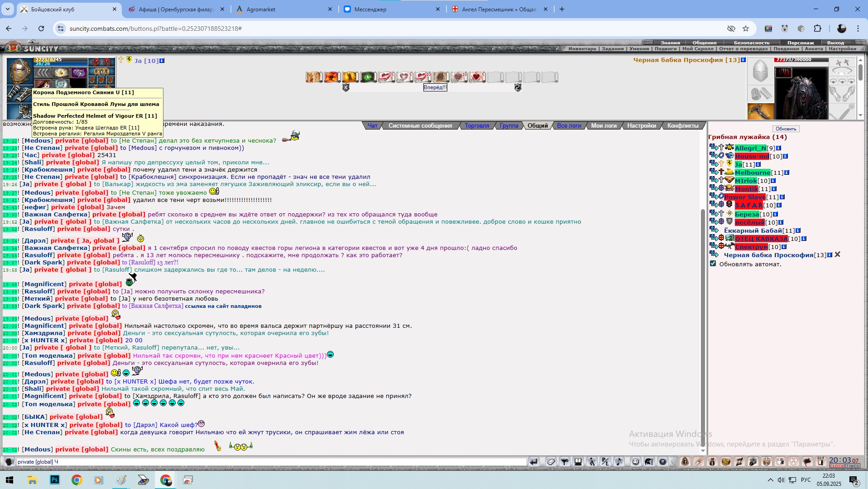Open the Мой Скролл link
Viewport: 868px width, 489px height.
pyautogui.click(x=697, y=49)
